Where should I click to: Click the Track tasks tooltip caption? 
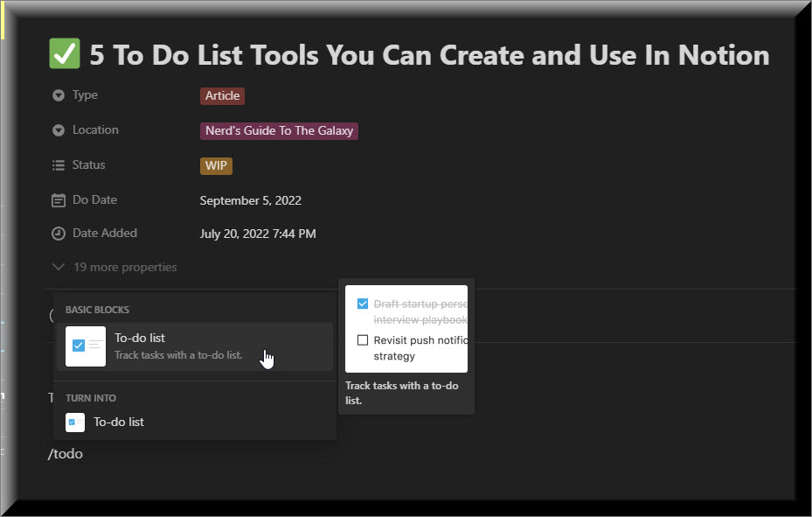click(x=402, y=393)
